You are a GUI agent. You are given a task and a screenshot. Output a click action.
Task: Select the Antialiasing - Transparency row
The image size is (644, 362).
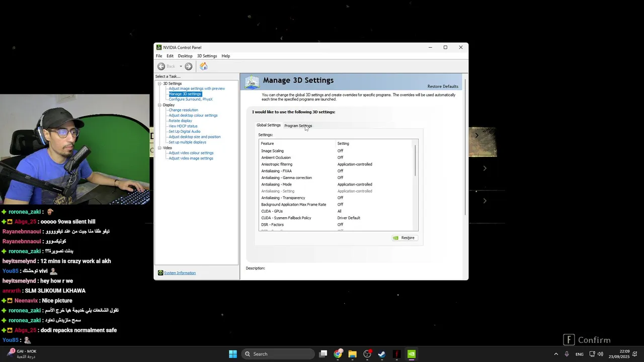click(x=337, y=198)
